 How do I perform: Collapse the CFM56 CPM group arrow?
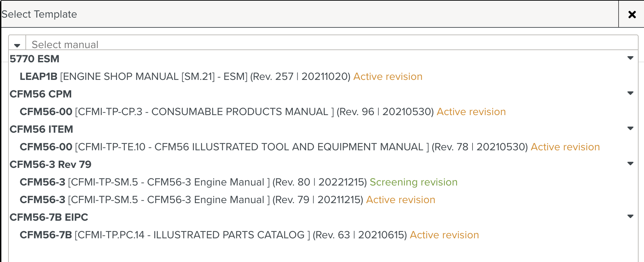630,93
